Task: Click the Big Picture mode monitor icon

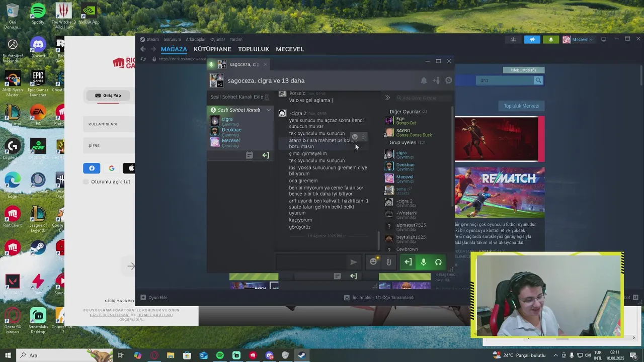Action: [x=604, y=39]
